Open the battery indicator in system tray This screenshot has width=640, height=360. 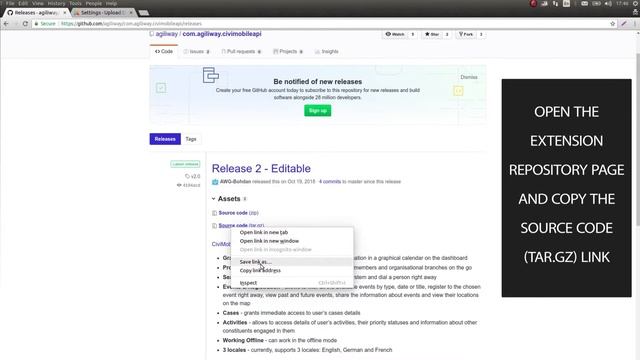[x=596, y=4]
